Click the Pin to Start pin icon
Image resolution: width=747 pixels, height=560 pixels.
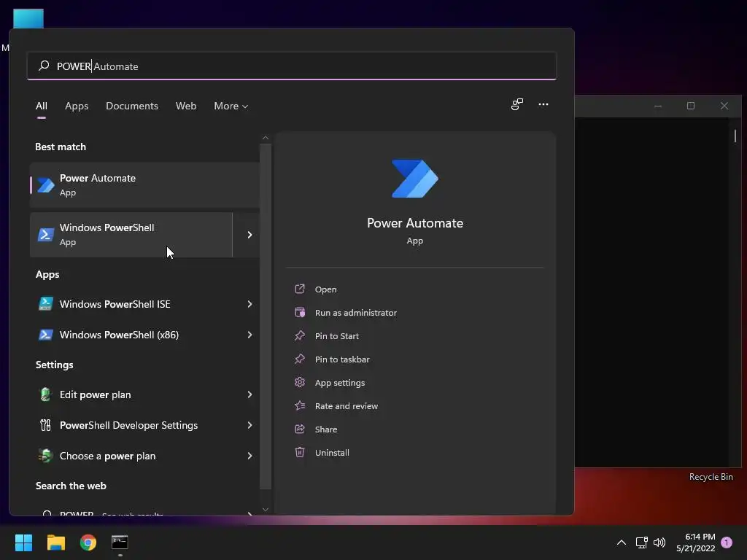pyautogui.click(x=300, y=335)
